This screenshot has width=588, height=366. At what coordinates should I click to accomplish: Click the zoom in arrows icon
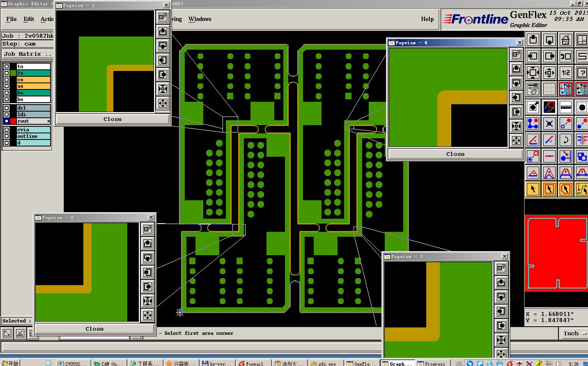(533, 73)
